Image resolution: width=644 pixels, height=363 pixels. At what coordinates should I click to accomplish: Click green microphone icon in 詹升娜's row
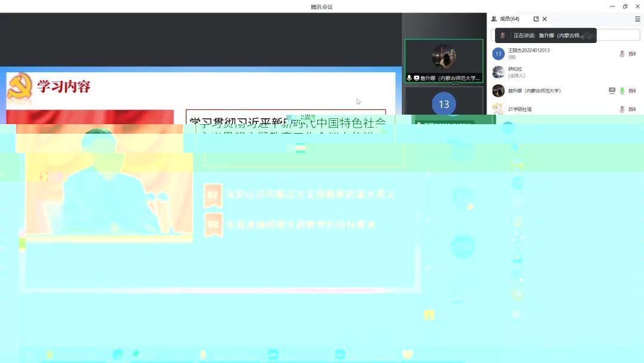tap(622, 91)
